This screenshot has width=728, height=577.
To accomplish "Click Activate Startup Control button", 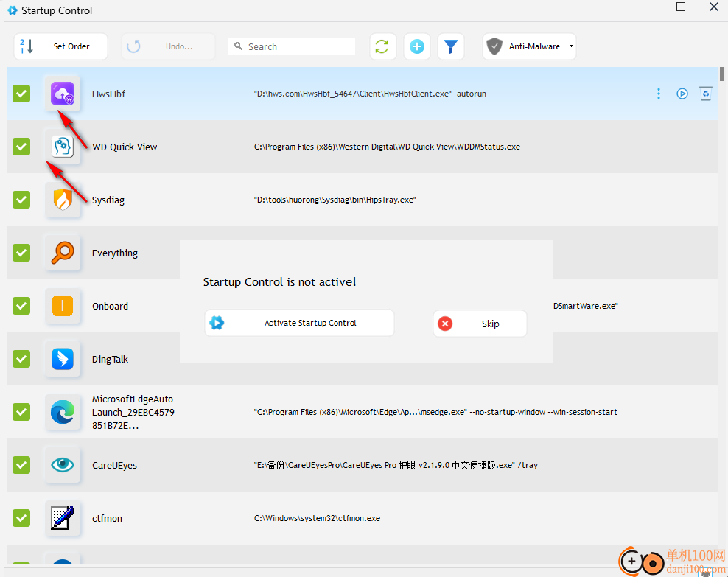I will (299, 323).
